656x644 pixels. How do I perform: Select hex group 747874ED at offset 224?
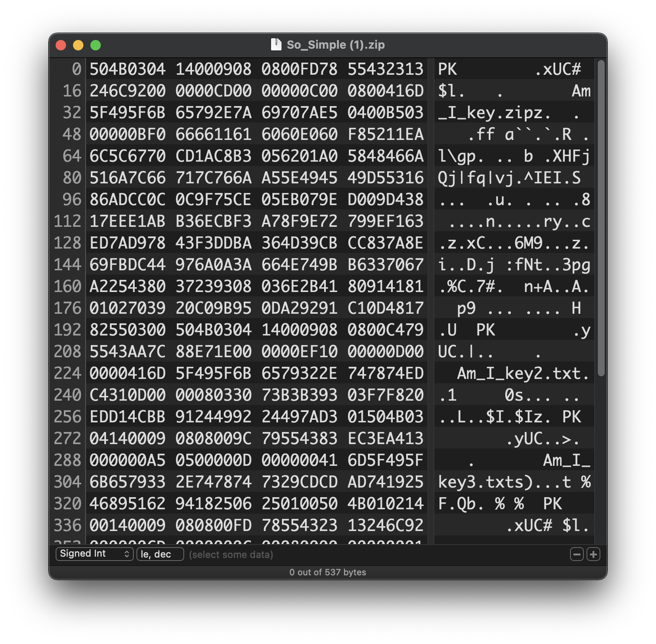[385, 373]
